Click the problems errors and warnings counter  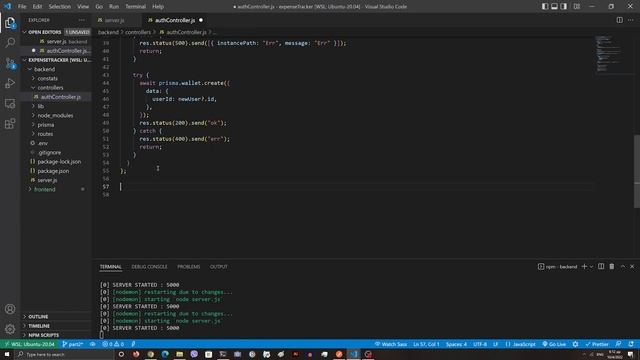click(113, 344)
